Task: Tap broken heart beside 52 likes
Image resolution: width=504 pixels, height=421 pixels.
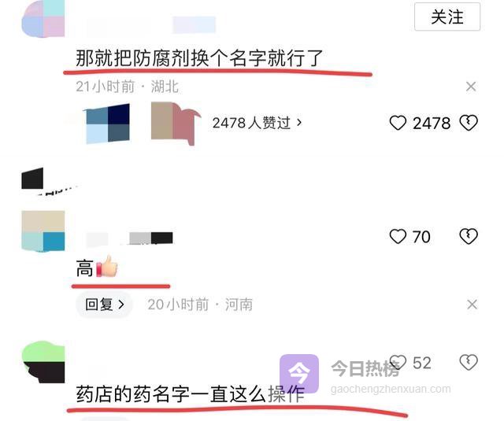Action: (469, 363)
